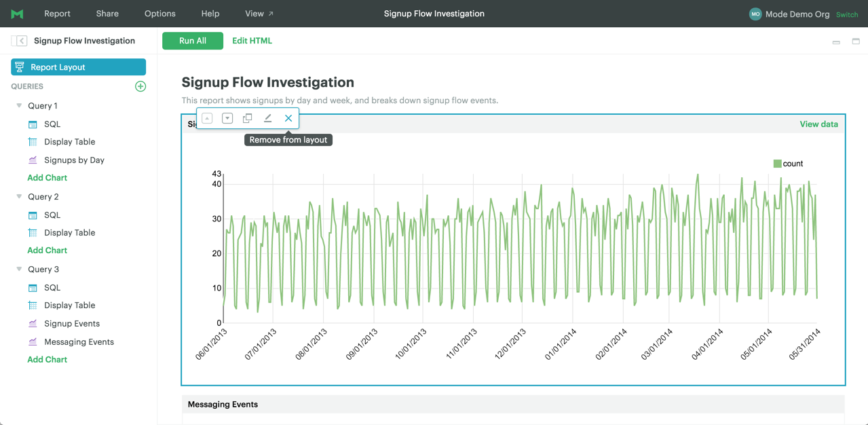Screen dimensions: 868x425
Task: Open SQL under Query 1
Action: tap(52, 124)
